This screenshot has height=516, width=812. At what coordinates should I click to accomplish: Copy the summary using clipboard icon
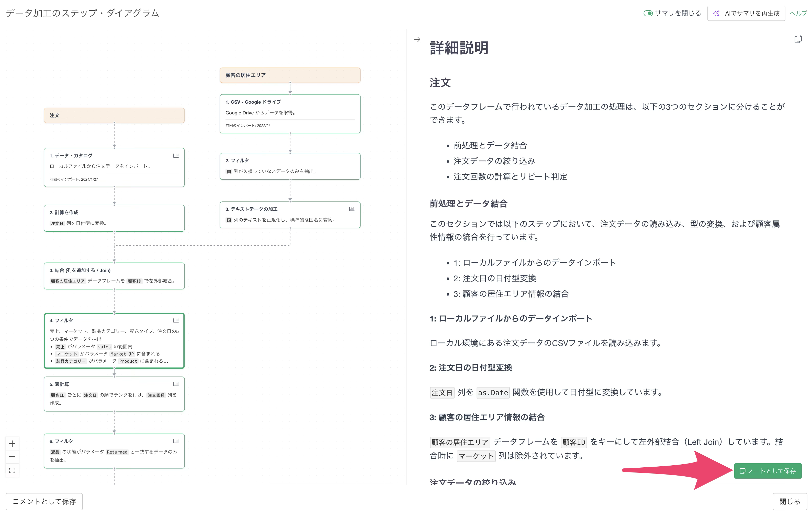[x=798, y=39]
